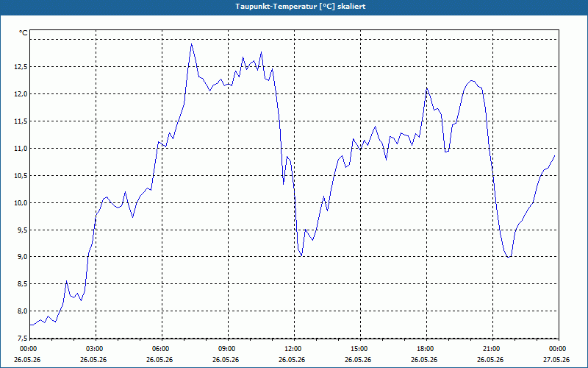Click the curve minimum near 21:40
This screenshot has height=368, width=588.
tap(508, 257)
